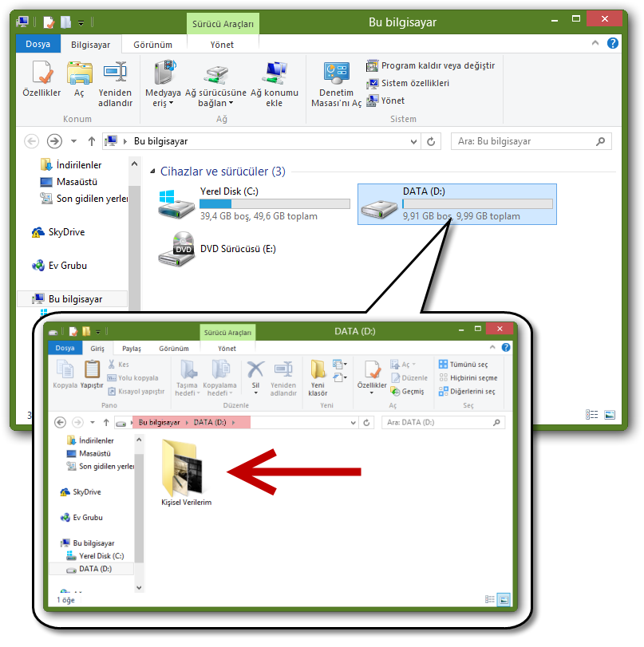This screenshot has width=644, height=647.
Task: Click Program kaldır veya değiştir
Action: 431,65
